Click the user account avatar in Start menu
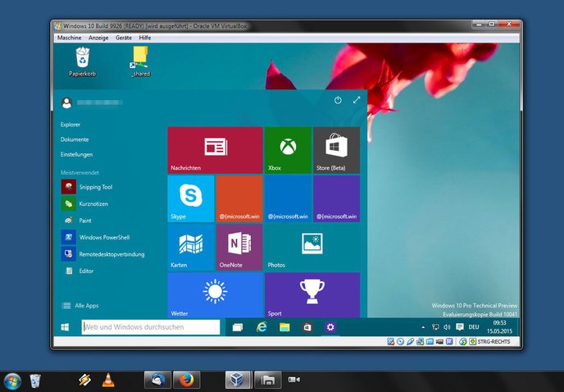This screenshot has width=564, height=392. [x=66, y=103]
